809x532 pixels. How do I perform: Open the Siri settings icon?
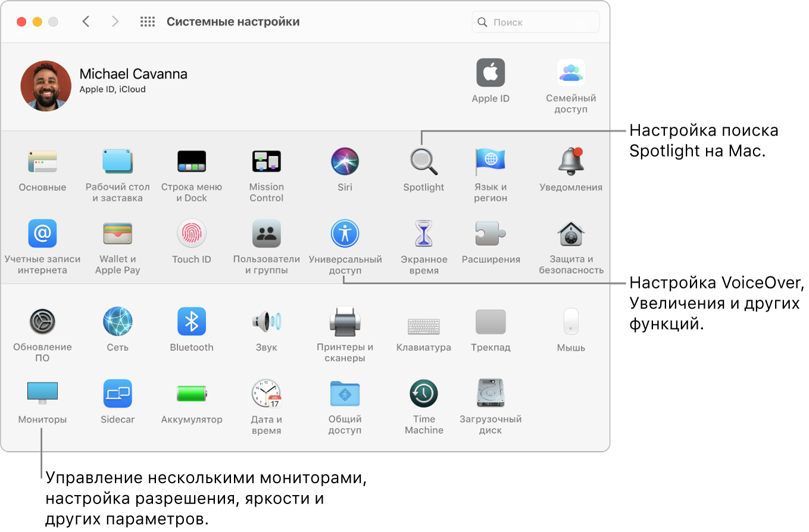(x=345, y=161)
